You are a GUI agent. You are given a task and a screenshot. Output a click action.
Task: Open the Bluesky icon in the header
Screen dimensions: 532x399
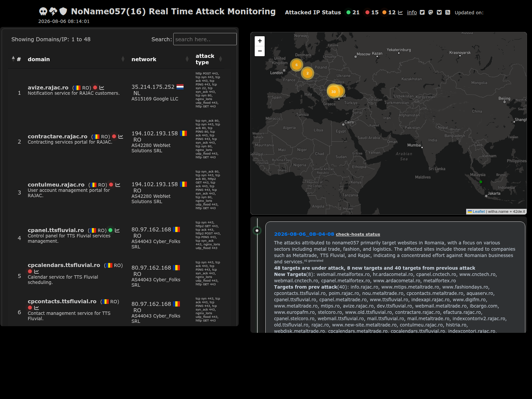pyautogui.click(x=439, y=12)
